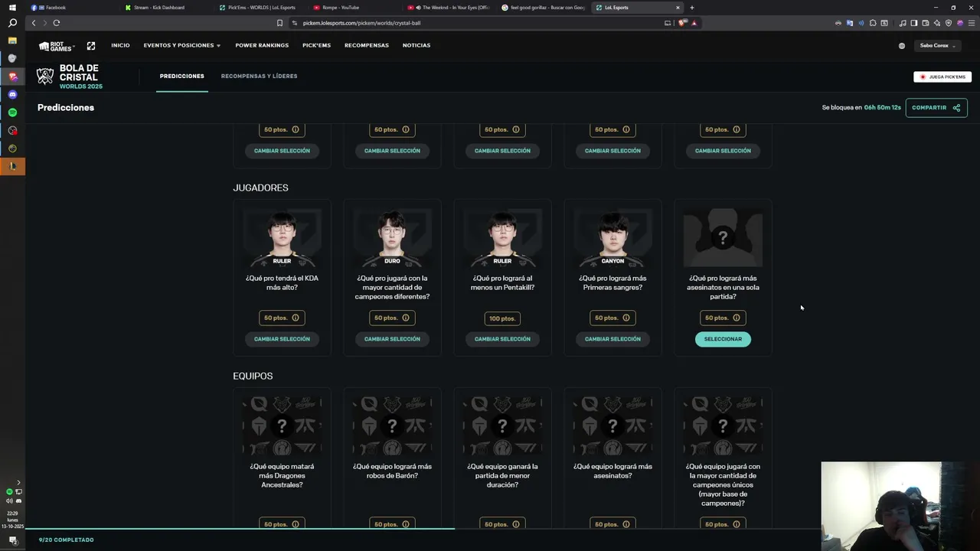Open Brave Shields lion icon
Image resolution: width=980 pixels, height=551 pixels.
pos(682,23)
